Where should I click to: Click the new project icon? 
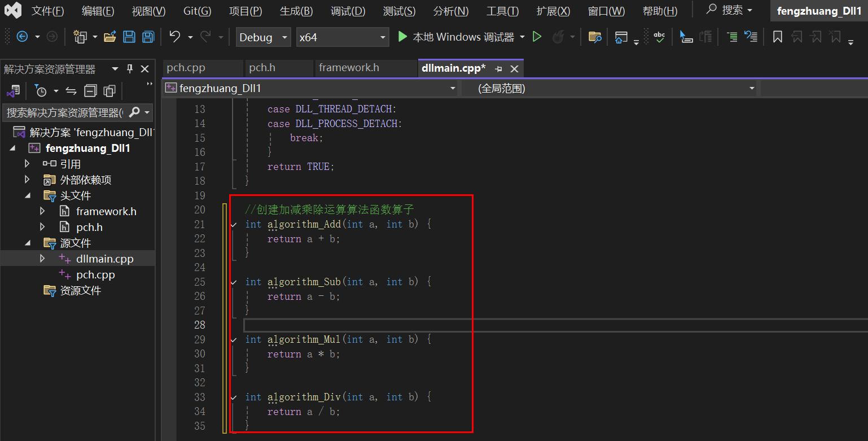coord(80,37)
